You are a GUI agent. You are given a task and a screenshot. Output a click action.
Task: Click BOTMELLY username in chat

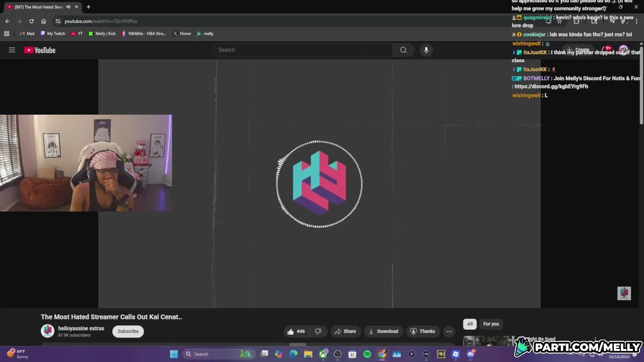[536, 78]
